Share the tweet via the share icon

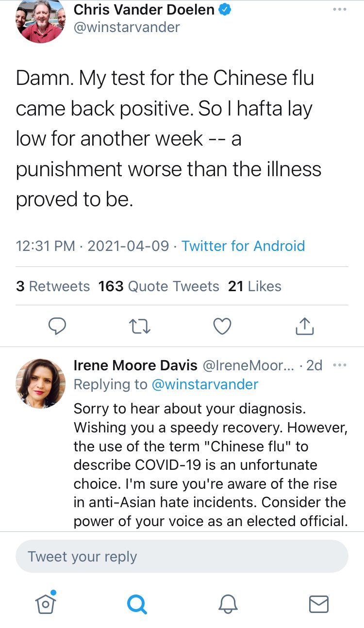[x=305, y=326]
